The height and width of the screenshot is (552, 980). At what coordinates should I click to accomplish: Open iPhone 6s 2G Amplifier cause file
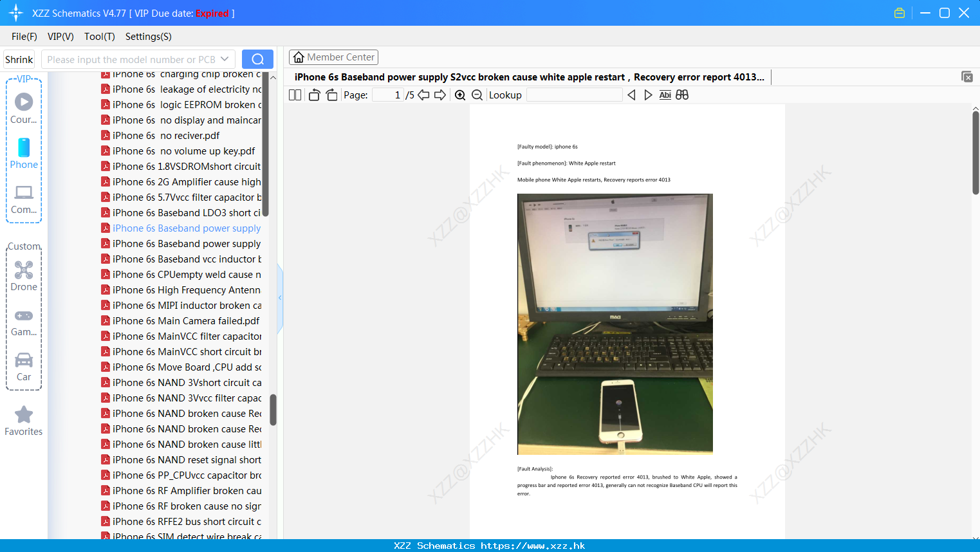pyautogui.click(x=181, y=182)
